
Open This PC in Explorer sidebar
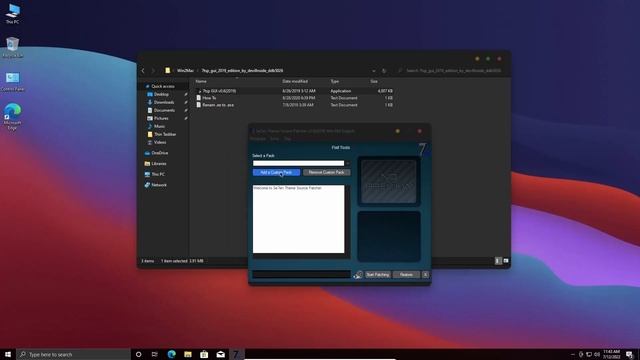coord(158,174)
